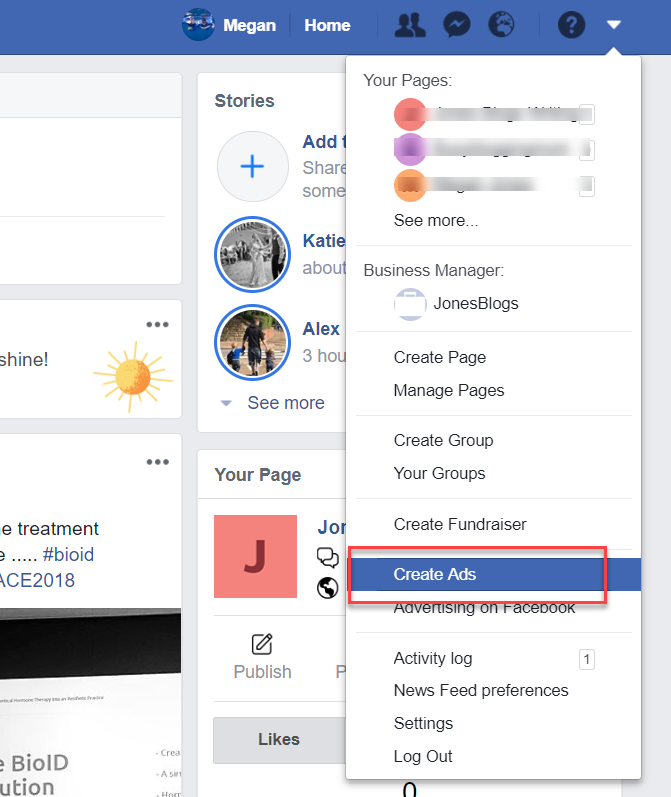The height and width of the screenshot is (797, 671).
Task: Choose Create Ads in menu
Action: point(494,574)
